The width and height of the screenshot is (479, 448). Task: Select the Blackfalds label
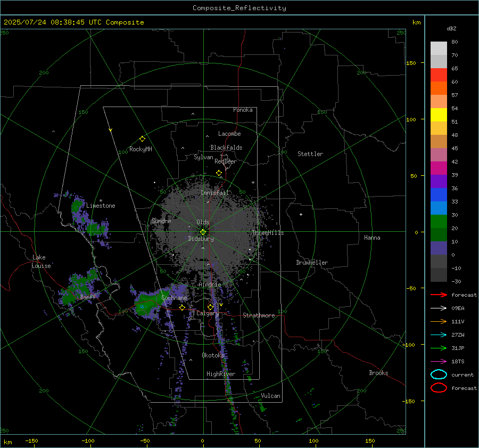tap(226, 148)
